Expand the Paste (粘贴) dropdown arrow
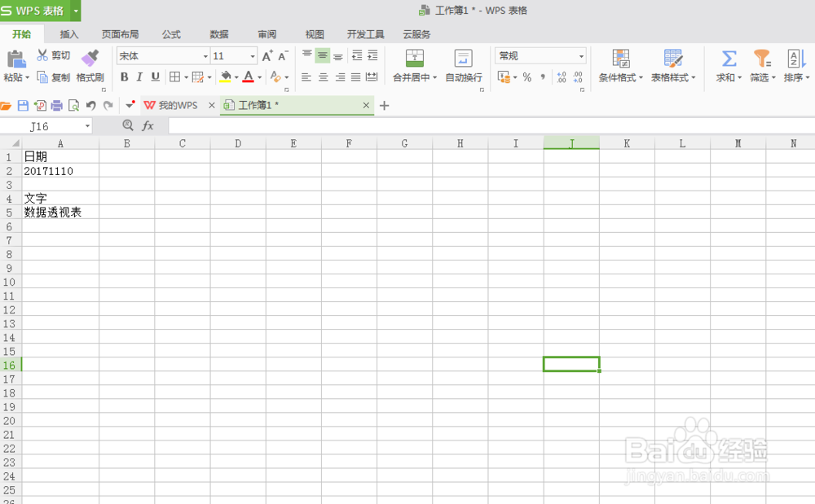Image resolution: width=815 pixels, height=504 pixels. 27,78
